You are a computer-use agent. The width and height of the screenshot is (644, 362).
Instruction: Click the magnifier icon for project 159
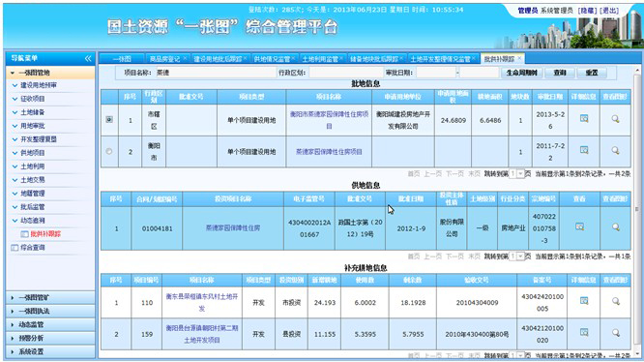coord(615,332)
